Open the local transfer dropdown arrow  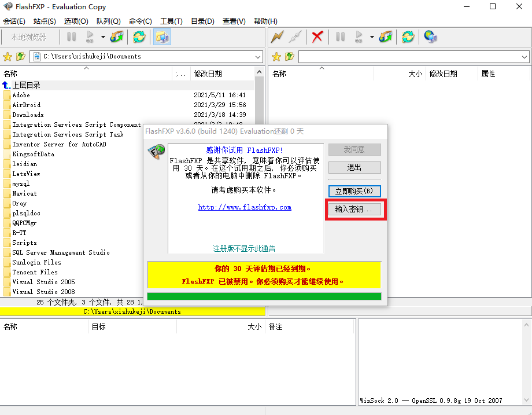tap(103, 37)
